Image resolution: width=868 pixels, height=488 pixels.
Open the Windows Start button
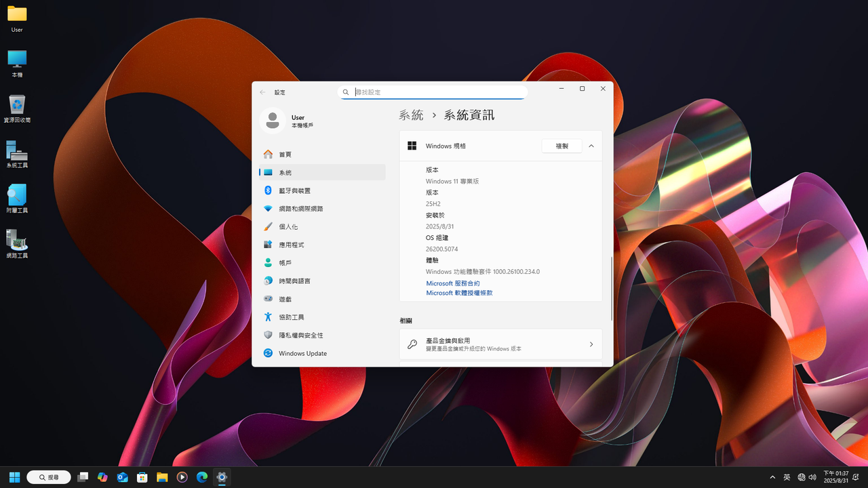tap(14, 477)
